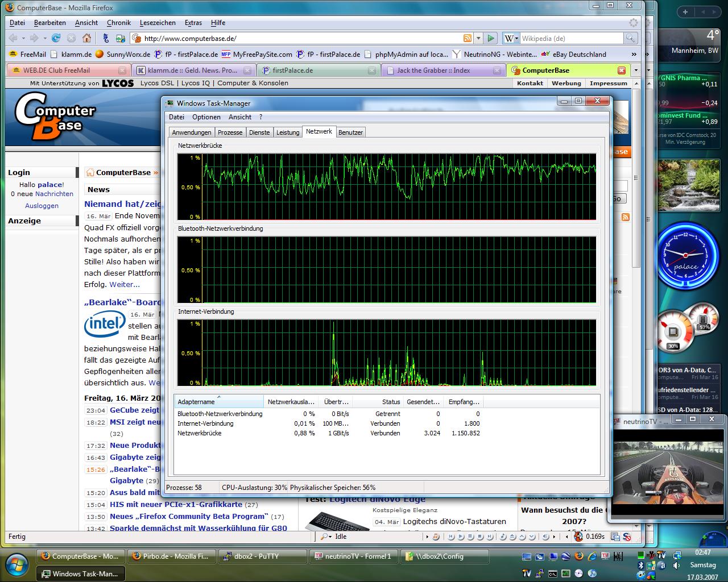Click the green Go arrow beside address bar
The image size is (728, 582).
(x=491, y=38)
